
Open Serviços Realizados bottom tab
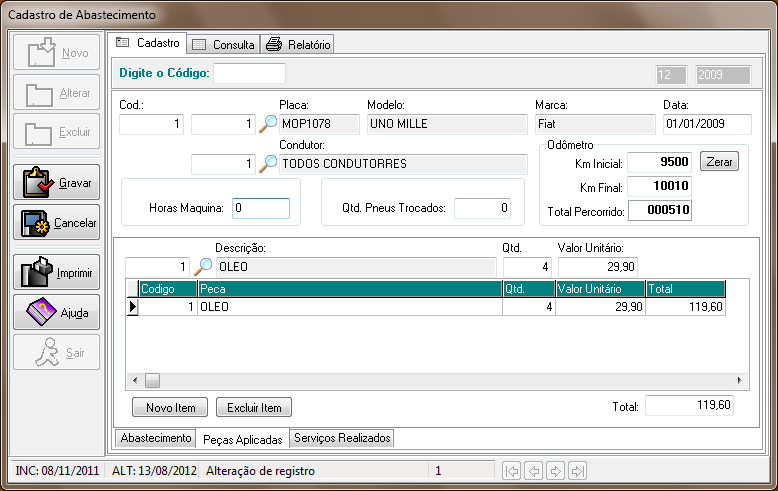click(x=342, y=438)
